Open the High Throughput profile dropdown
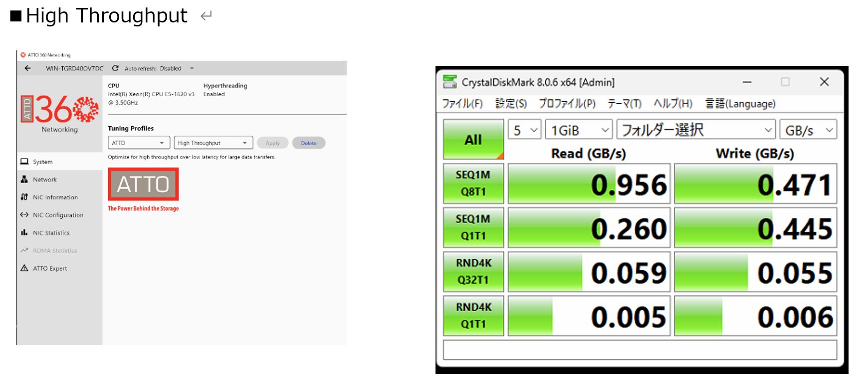The width and height of the screenshot is (868, 378). (x=213, y=143)
